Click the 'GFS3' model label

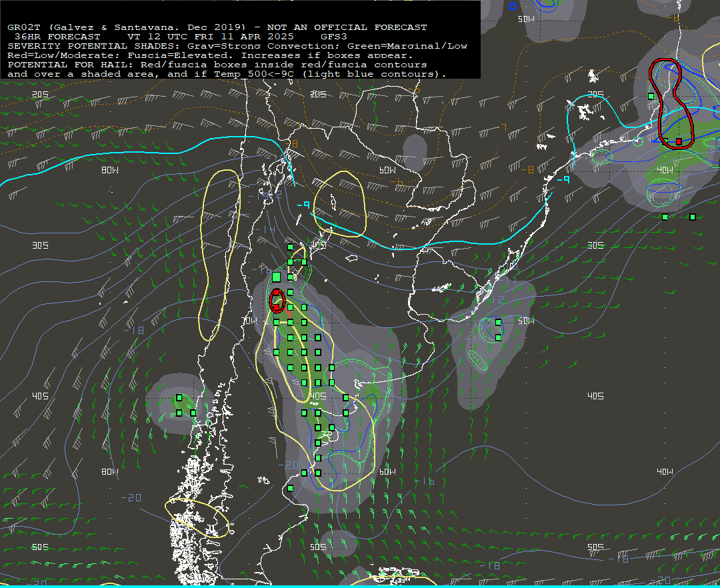tap(333, 36)
